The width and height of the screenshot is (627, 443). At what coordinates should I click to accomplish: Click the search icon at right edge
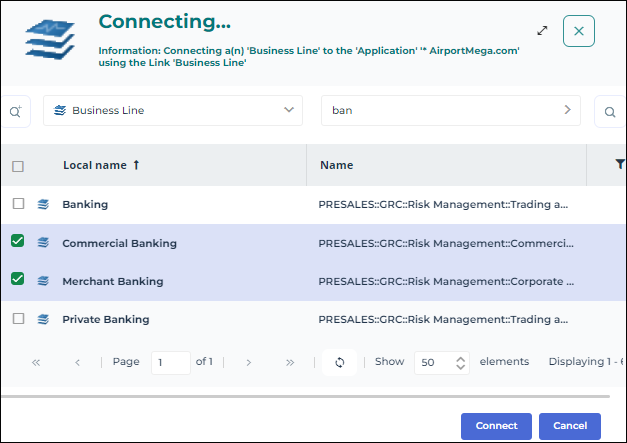(609, 111)
